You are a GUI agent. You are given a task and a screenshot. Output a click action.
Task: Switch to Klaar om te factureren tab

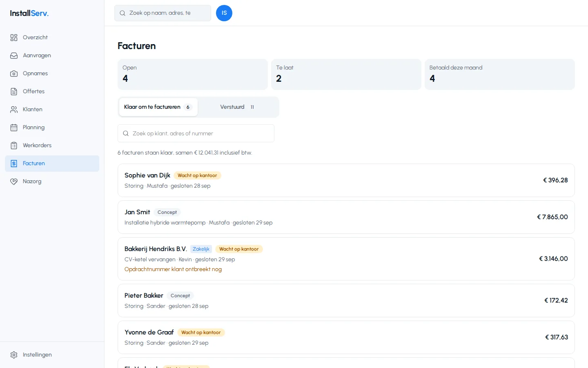(158, 107)
